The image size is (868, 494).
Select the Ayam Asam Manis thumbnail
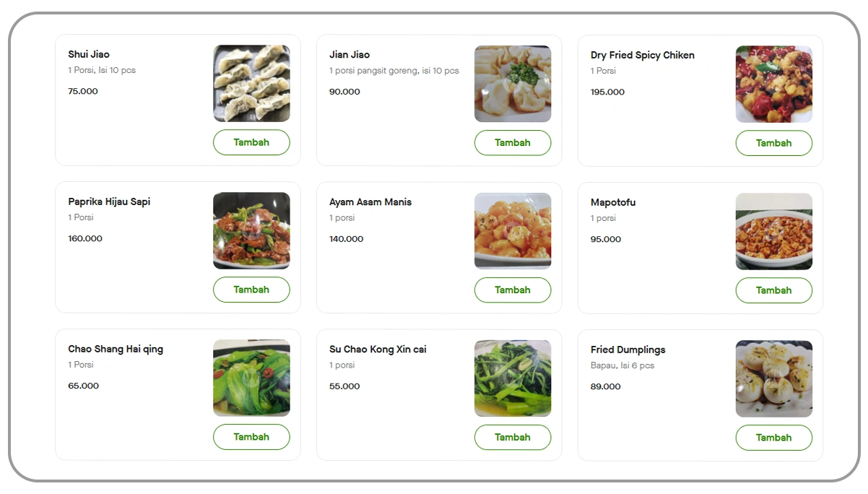pyautogui.click(x=512, y=231)
